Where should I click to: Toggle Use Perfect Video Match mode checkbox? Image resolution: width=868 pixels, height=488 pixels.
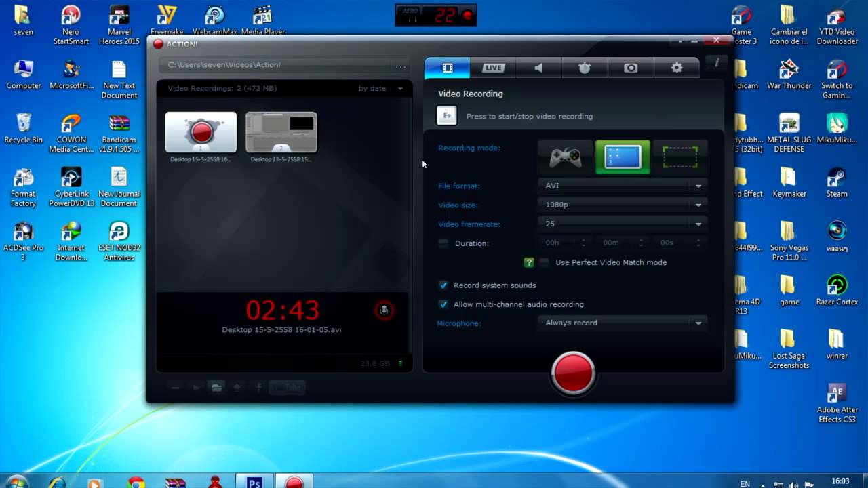click(545, 262)
